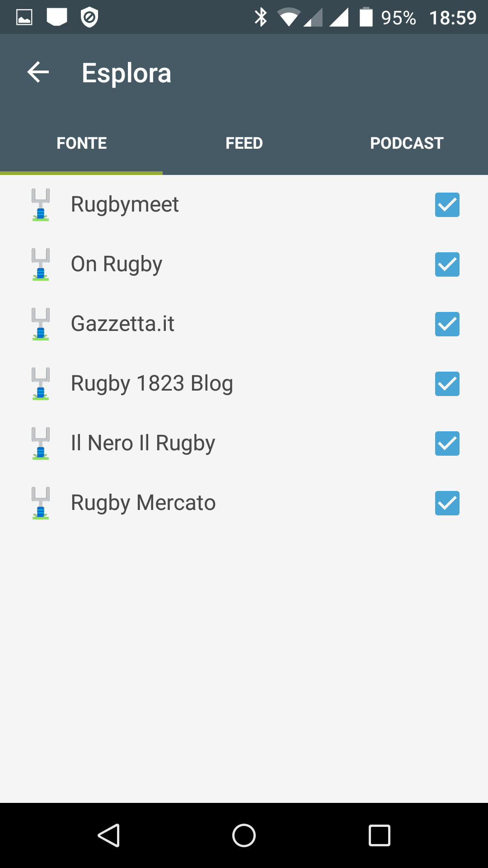Toggle the Il Nero Il Rugby checkbox
This screenshot has width=488, height=868.
(447, 443)
